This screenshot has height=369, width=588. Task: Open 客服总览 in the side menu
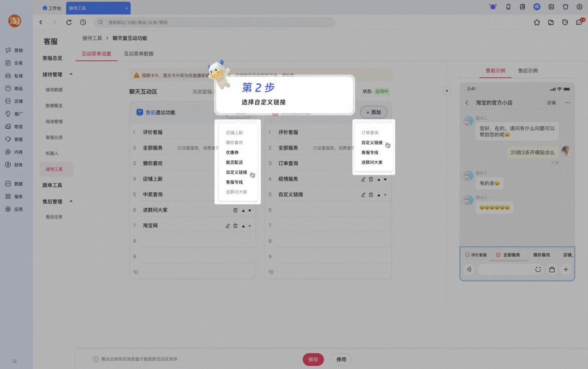coord(52,58)
